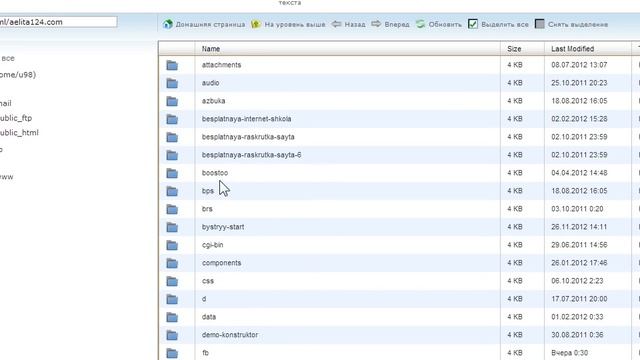Click the Forward arrow icon
The width and height of the screenshot is (640, 360).
tap(376, 24)
